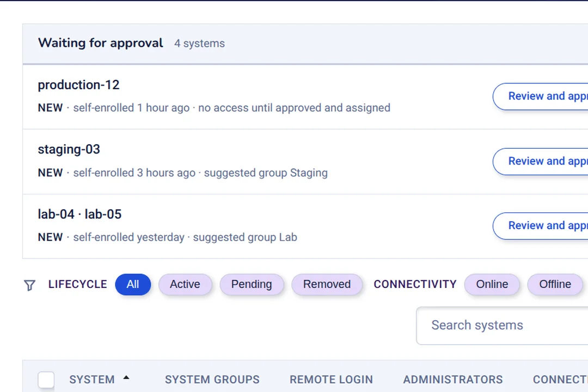Screen dimensions: 588x392
Task: Click the Waiting for approval heading
Action: (101, 43)
